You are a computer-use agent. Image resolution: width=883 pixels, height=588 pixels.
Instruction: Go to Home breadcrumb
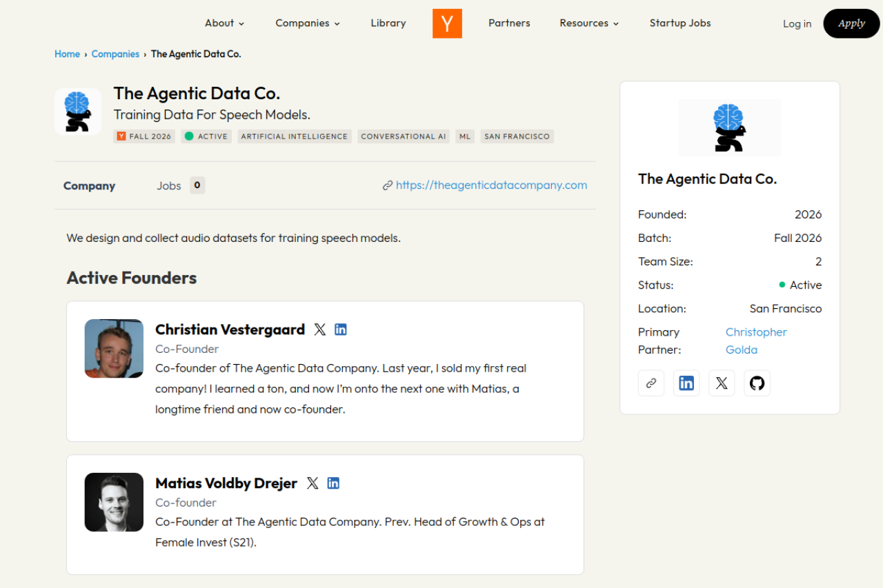point(67,54)
